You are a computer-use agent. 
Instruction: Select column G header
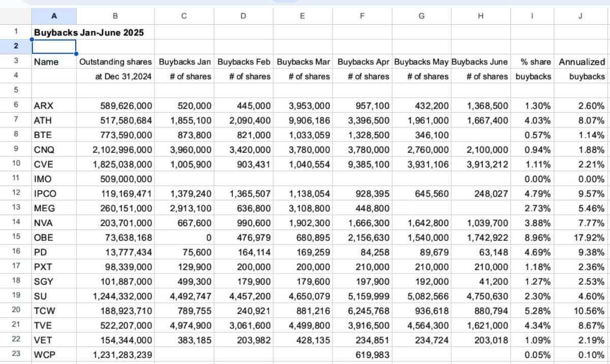coord(421,16)
